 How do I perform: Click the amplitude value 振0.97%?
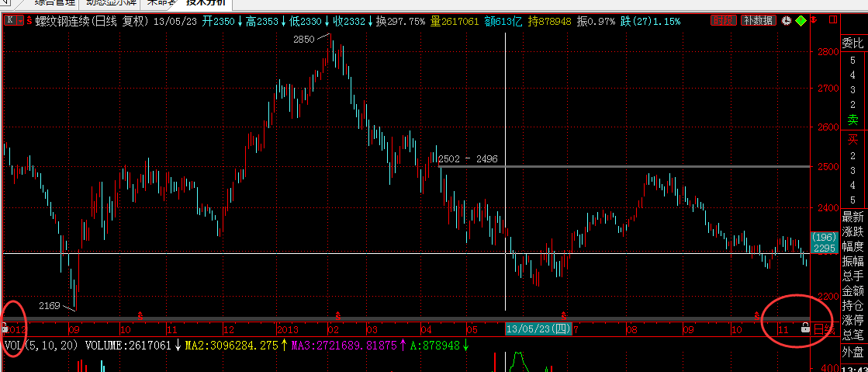click(596, 22)
